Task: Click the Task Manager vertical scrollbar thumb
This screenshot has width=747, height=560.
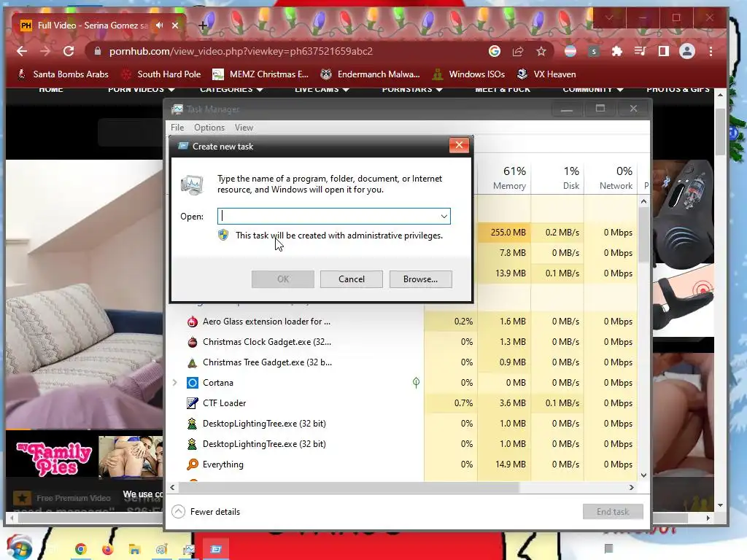Action: point(643,235)
